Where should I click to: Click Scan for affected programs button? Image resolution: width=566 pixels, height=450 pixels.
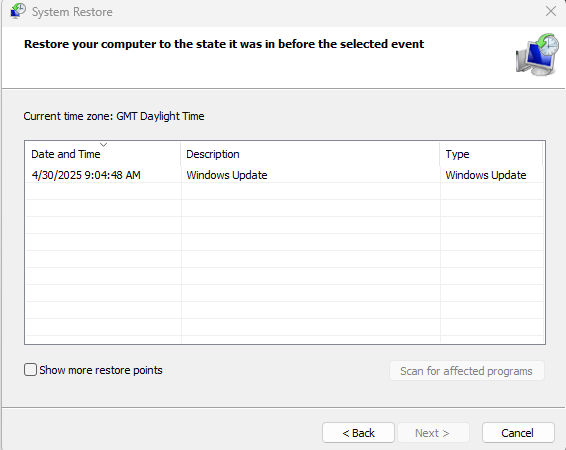tap(466, 371)
